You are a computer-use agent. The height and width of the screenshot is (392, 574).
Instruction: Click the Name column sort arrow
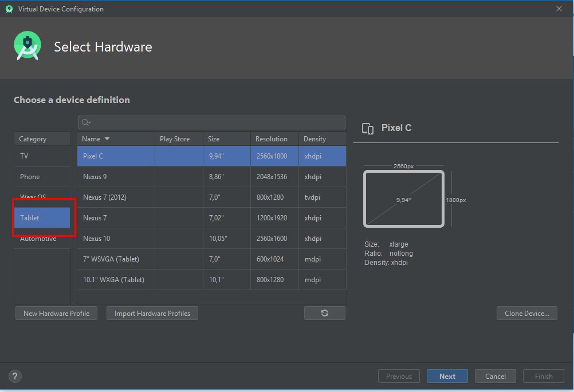tap(107, 139)
